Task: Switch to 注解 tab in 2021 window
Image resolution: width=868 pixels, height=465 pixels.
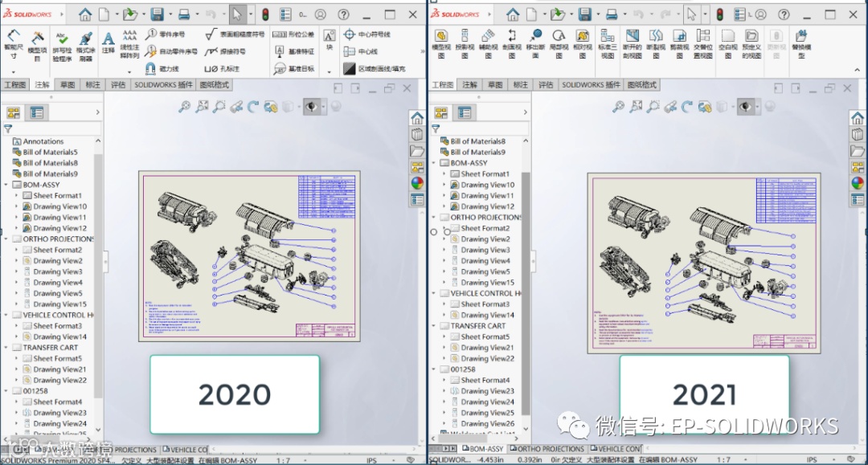Action: pyautogui.click(x=469, y=84)
